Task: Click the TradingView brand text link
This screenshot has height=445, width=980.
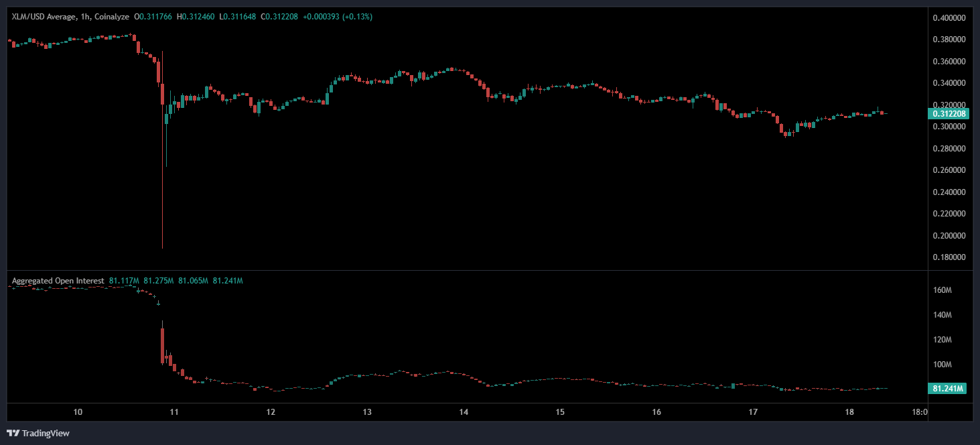Action: pyautogui.click(x=46, y=434)
